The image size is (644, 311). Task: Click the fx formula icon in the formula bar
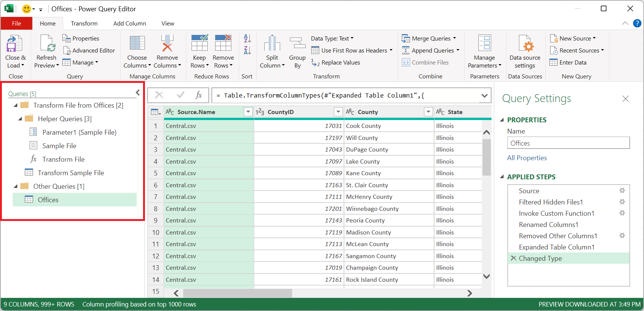199,95
